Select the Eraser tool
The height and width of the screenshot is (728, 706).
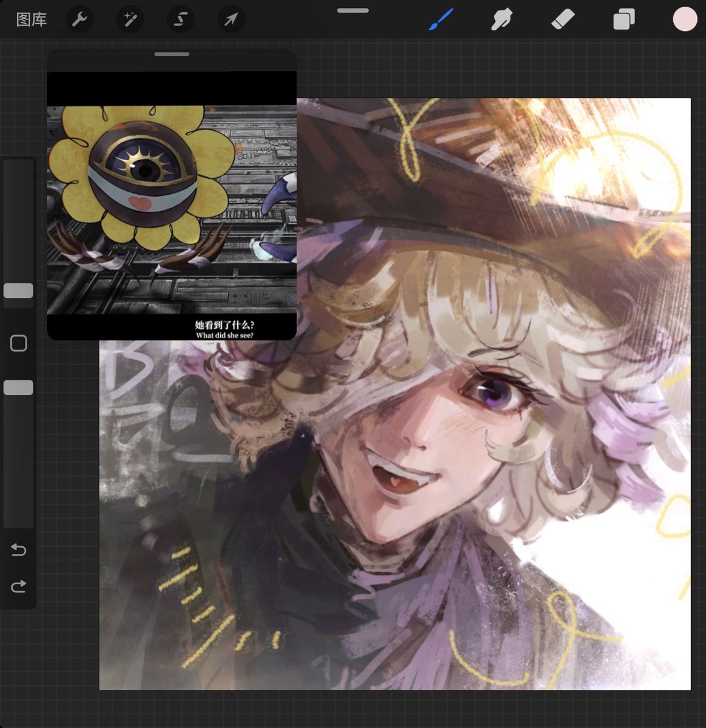click(x=563, y=19)
